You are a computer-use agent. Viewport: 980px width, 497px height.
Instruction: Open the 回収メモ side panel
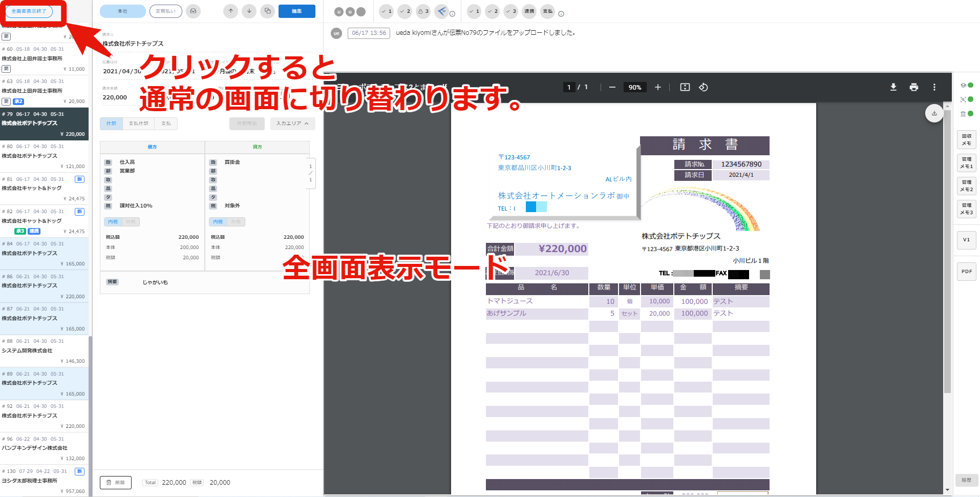[967, 140]
